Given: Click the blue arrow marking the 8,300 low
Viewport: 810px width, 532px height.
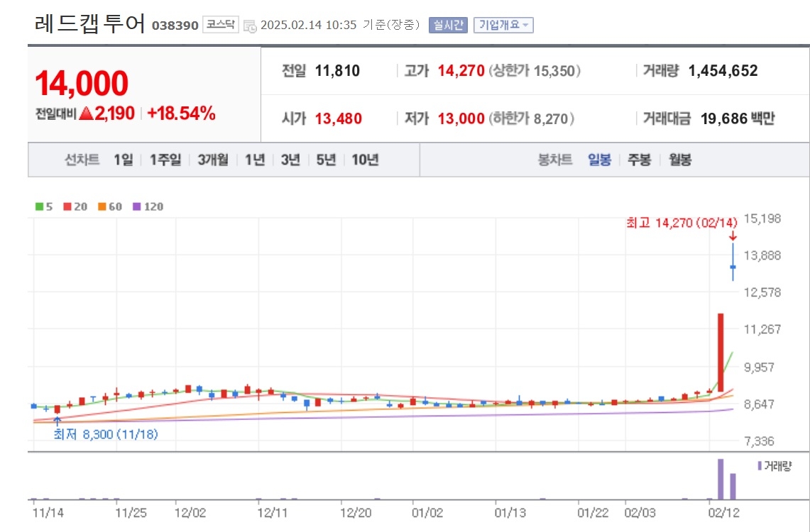Looking at the screenshot, I should pos(58,421).
